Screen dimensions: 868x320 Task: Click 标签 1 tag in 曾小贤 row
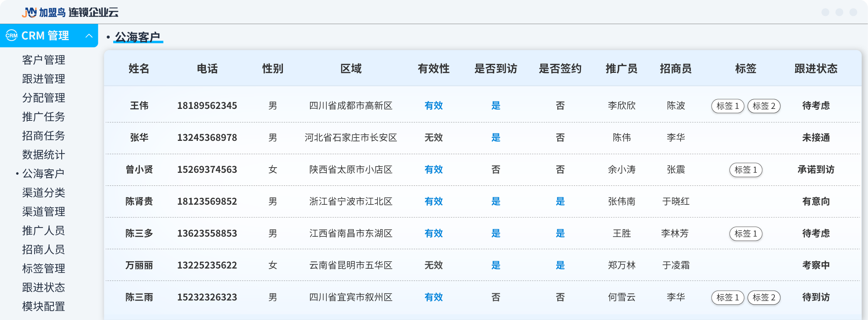[x=745, y=170]
